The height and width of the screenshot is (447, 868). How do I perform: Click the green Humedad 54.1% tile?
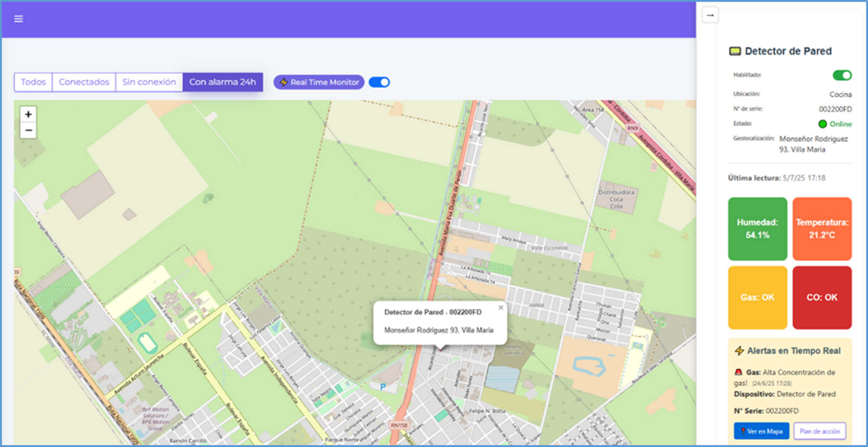tap(757, 229)
